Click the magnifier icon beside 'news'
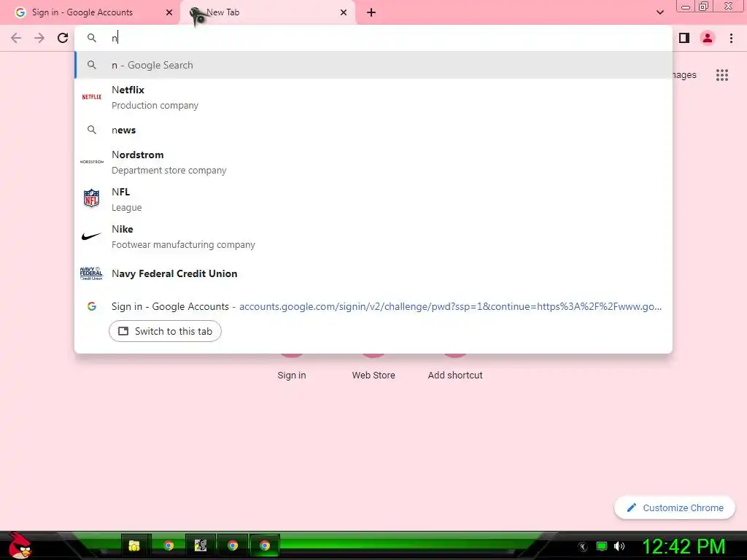The width and height of the screenshot is (747, 560). (x=92, y=130)
